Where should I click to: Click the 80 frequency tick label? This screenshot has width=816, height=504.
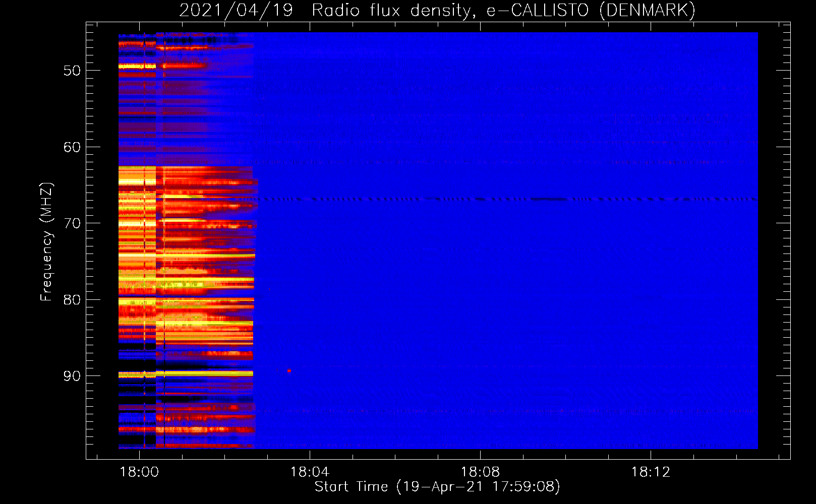pyautogui.click(x=72, y=300)
